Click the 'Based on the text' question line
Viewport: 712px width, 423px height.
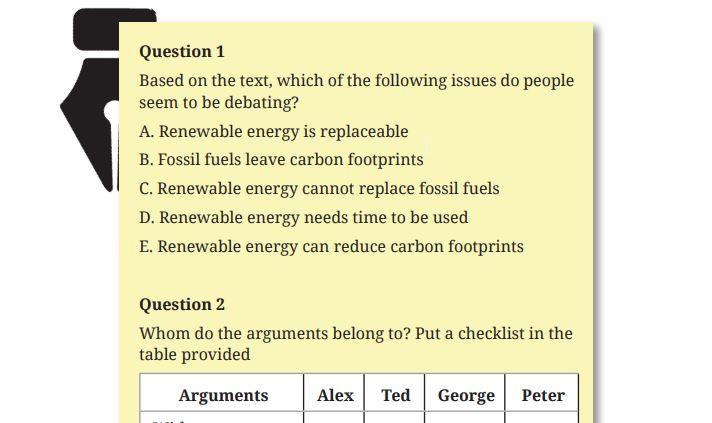coord(356,80)
